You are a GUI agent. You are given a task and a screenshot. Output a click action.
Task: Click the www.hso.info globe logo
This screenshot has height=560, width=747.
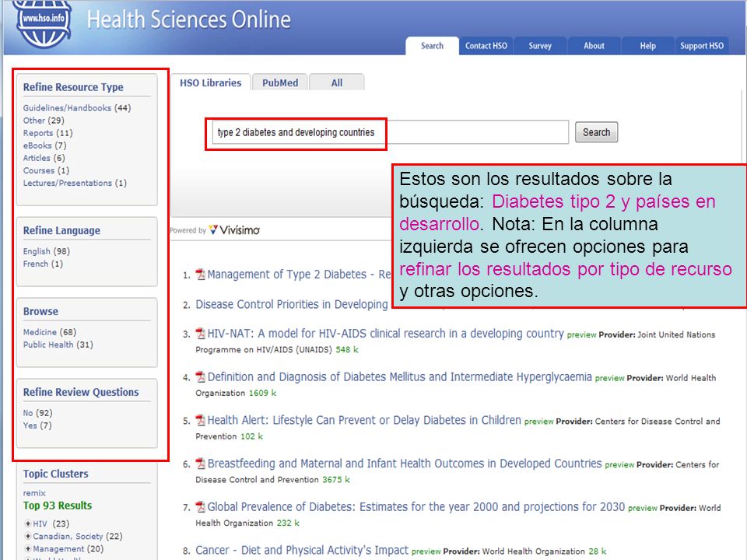pos(44,24)
